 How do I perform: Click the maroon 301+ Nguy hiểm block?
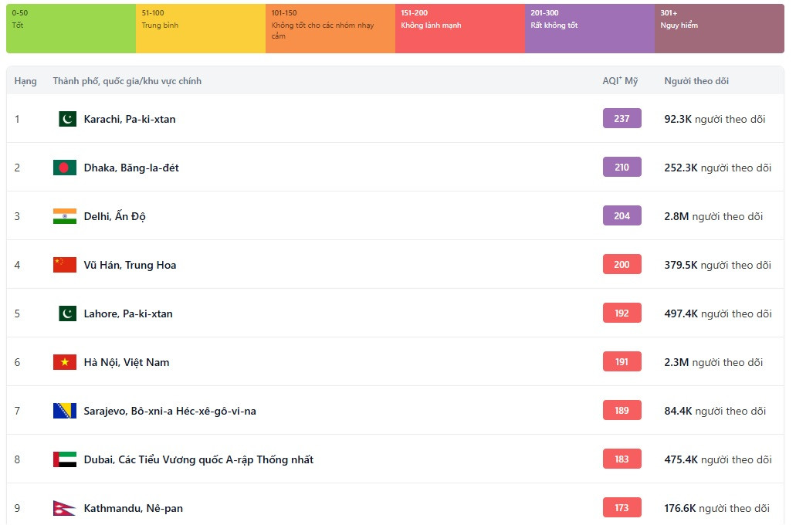click(x=719, y=29)
